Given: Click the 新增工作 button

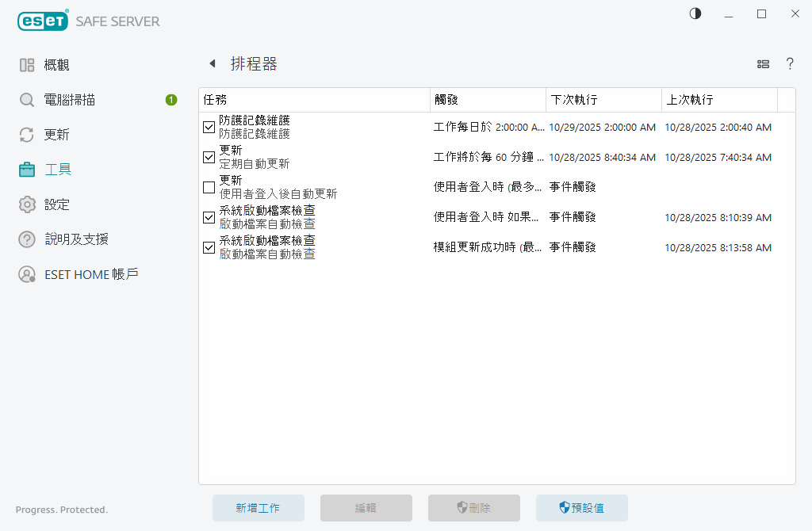Looking at the screenshot, I should tap(258, 508).
